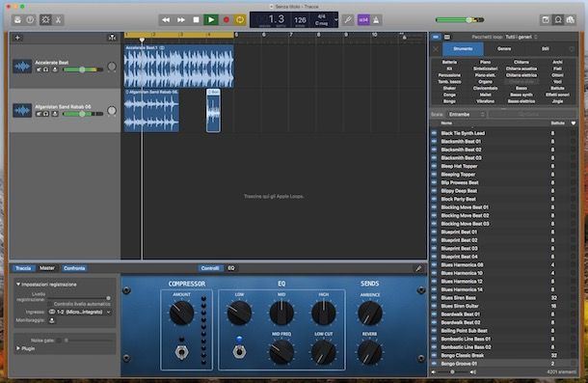Click the Accelerate Beat pan knob
The width and height of the screenshot is (588, 383).
pos(112,67)
